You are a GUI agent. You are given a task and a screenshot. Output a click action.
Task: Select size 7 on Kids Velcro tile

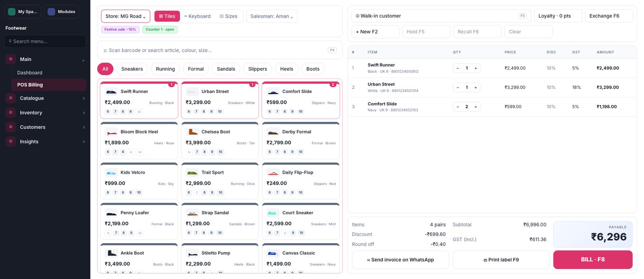pyautogui.click(x=116, y=193)
